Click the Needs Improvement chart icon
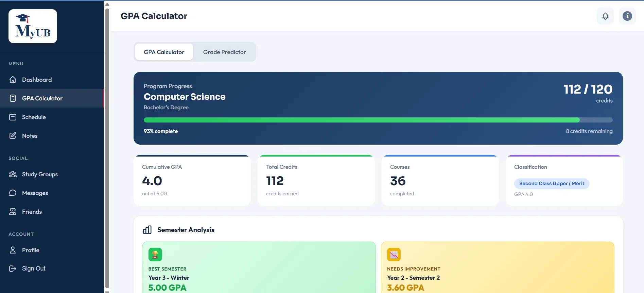The width and height of the screenshot is (644, 293). tap(394, 255)
